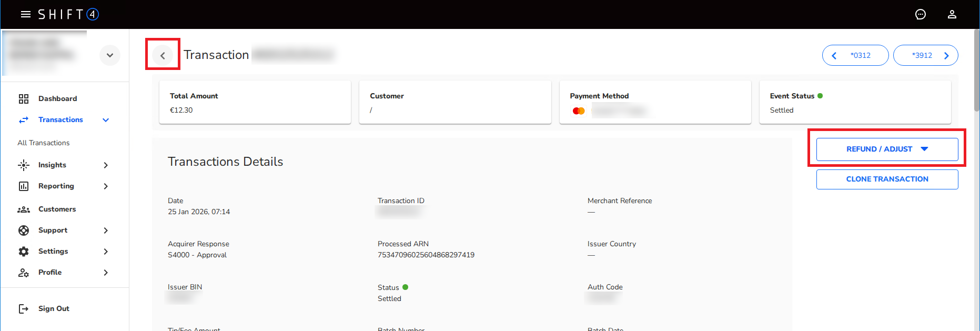Image resolution: width=980 pixels, height=331 pixels.
Task: Click the Transaction page title
Action: coord(216,55)
